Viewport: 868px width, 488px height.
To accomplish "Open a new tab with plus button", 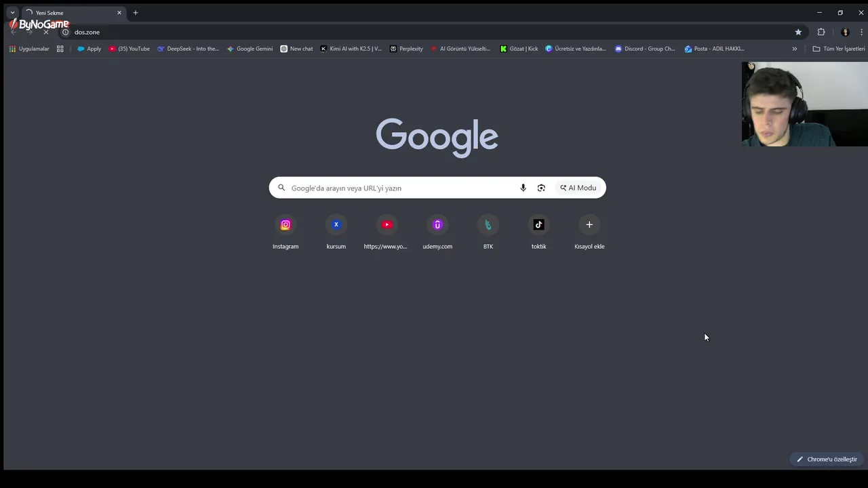I will point(136,12).
